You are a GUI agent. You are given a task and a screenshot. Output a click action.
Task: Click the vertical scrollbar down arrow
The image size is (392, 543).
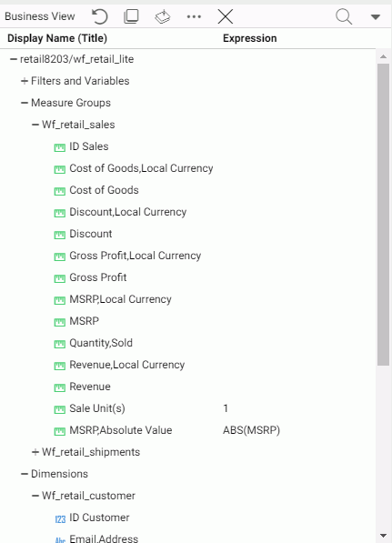pos(383,536)
